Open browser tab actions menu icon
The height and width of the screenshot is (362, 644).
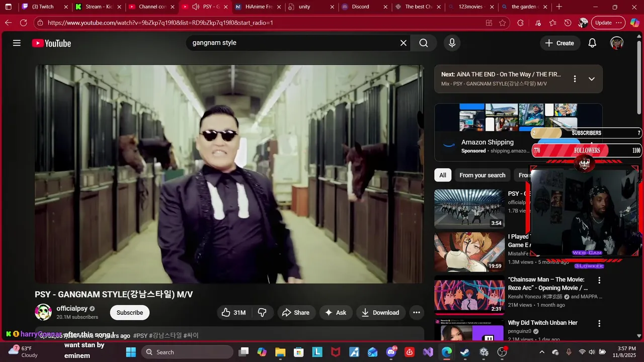(x=8, y=7)
